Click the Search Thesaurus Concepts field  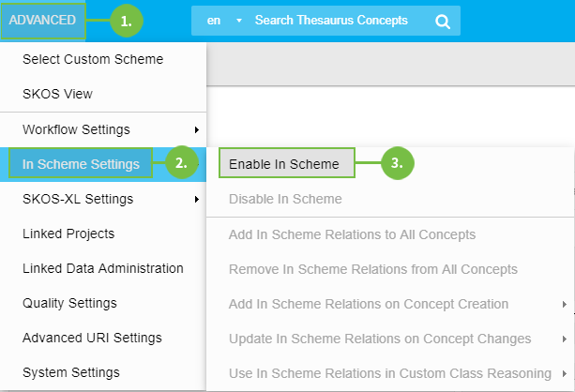332,21
